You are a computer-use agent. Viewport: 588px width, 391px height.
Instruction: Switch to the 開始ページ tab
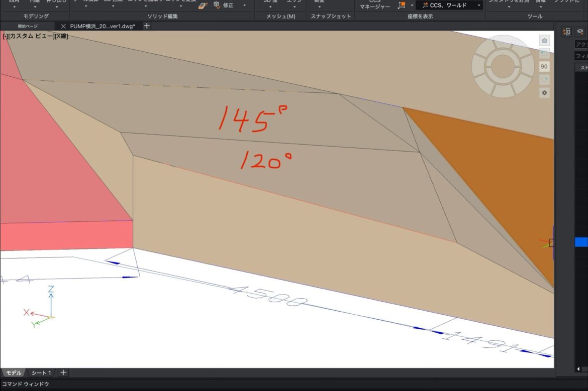coord(28,26)
